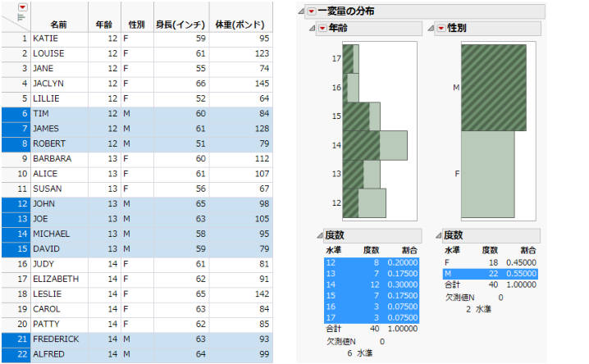This screenshot has width=589, height=364.
Task: Collapse the 性別 section disclosure triangle
Action: pos(431,28)
